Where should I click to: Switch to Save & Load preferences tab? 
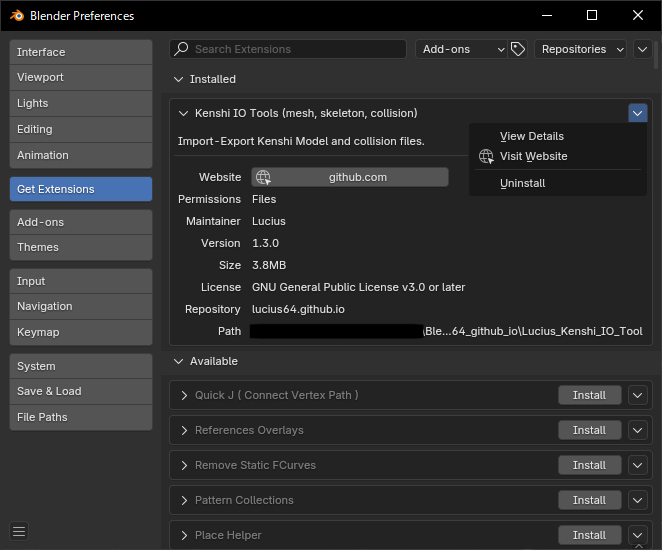(81, 391)
